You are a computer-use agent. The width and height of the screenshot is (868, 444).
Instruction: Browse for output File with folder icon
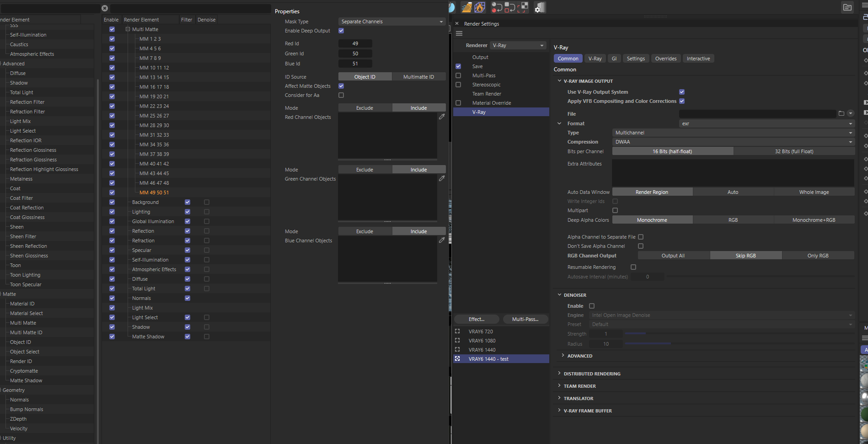click(841, 113)
